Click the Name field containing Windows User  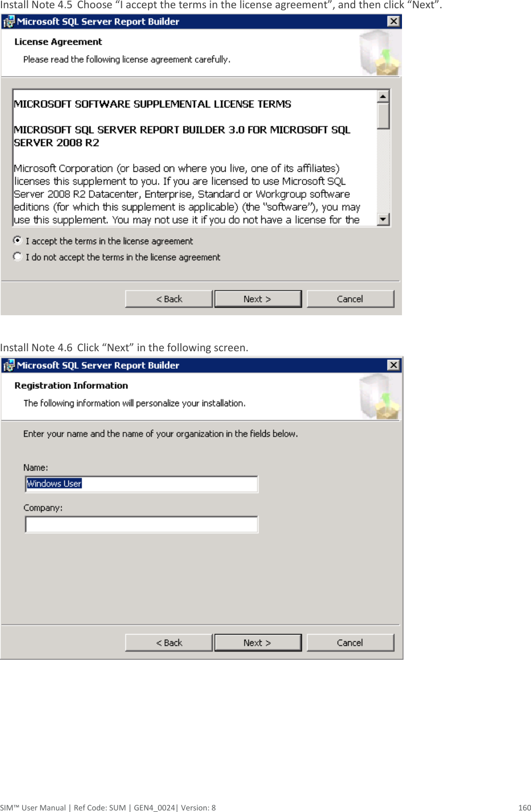141,484
